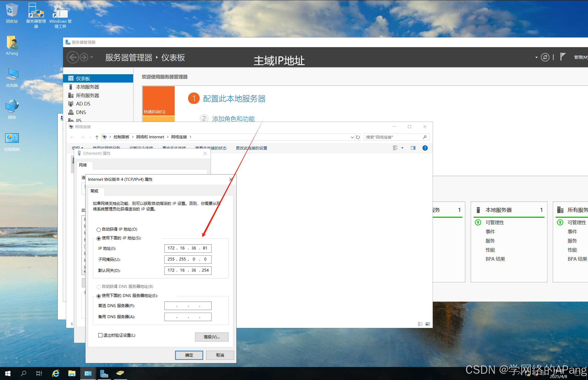The height and width of the screenshot is (380, 588).
Task: Expand the address bar history dropdown
Action: coord(352,137)
